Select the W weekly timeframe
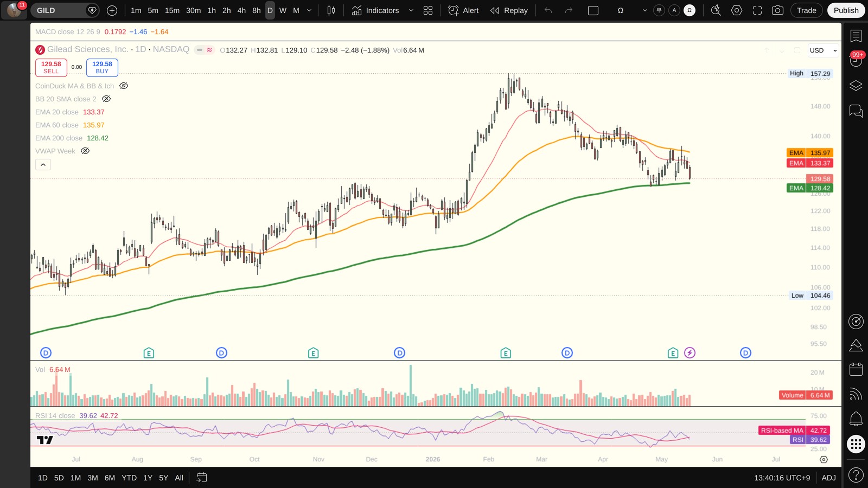 point(283,10)
